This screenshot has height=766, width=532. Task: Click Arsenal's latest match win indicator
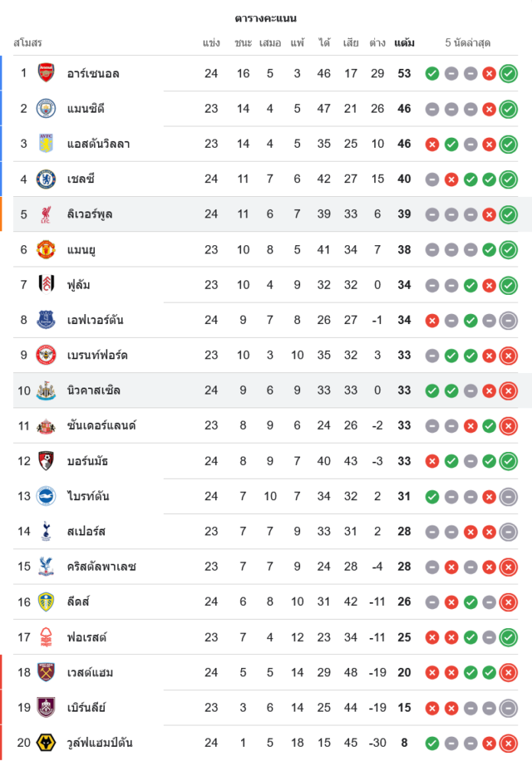coord(508,74)
